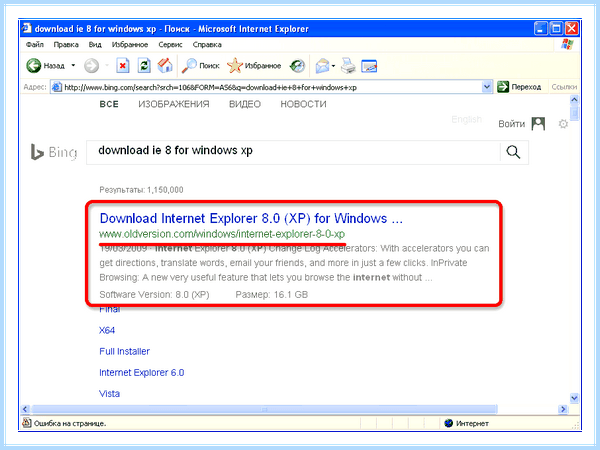
Task: Click vertical scrollbar up arrow
Action: pyautogui.click(x=574, y=100)
